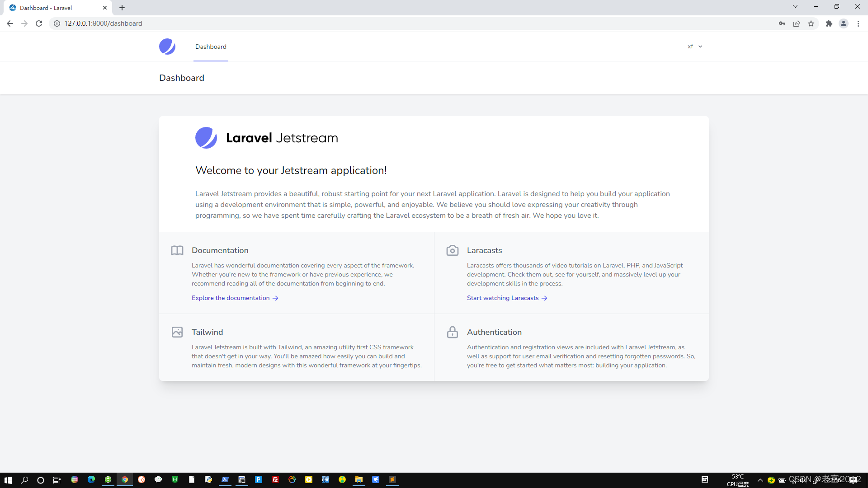Reload the dashboard page
The width and height of the screenshot is (868, 488).
coord(39,23)
